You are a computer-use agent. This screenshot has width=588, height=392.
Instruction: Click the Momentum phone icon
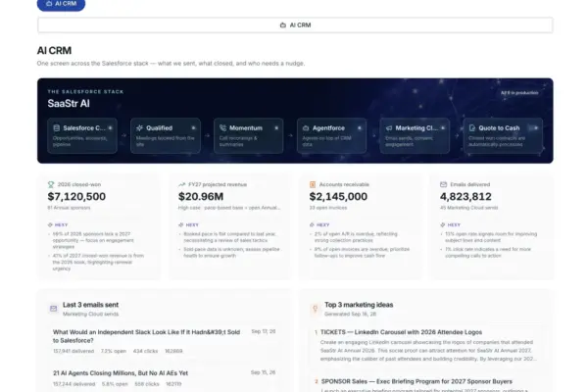222,128
